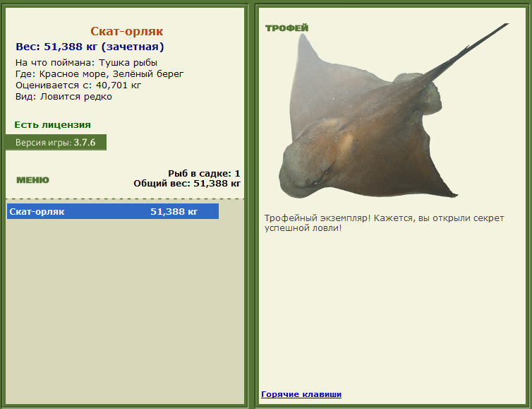The image size is (532, 409).
Task: Click the ТРОФЕЙ heading
Action: [286, 28]
